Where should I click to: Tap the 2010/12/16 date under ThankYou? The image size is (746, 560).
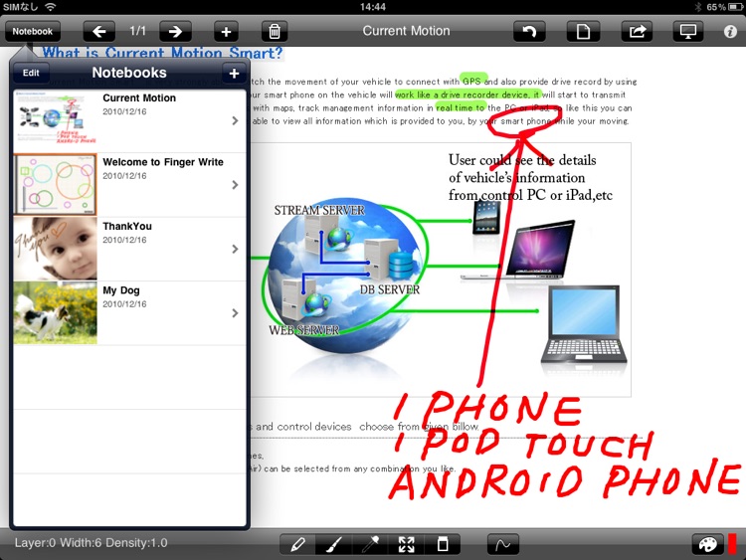[124, 240]
